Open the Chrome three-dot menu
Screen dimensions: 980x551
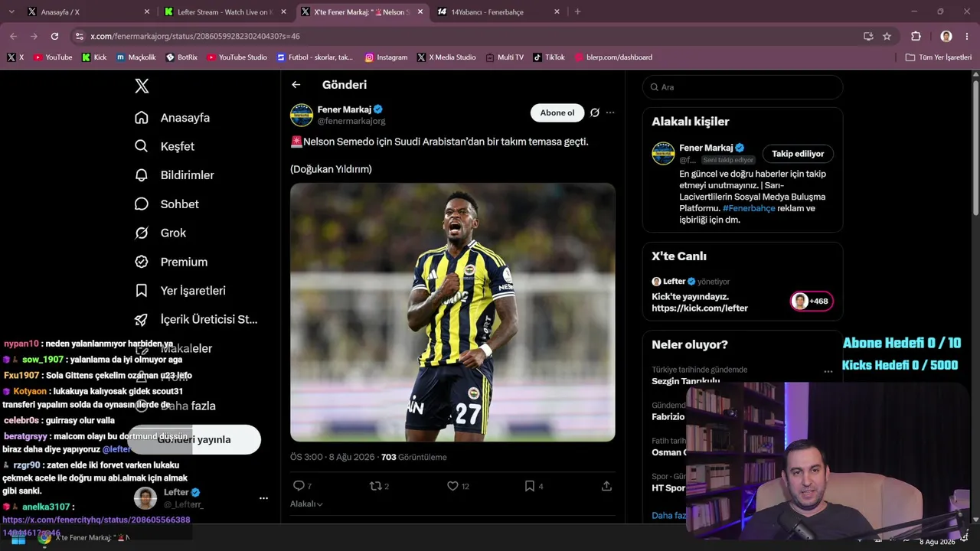click(x=966, y=36)
